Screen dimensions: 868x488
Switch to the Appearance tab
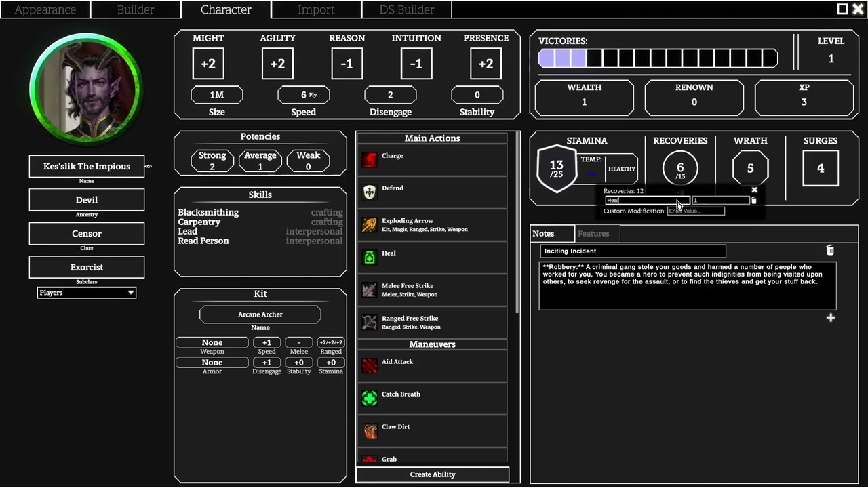(x=45, y=9)
